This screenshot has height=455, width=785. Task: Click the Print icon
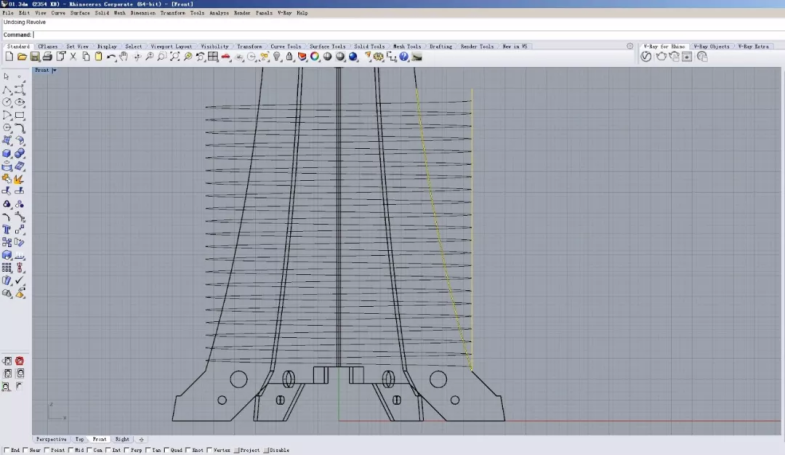pos(47,57)
